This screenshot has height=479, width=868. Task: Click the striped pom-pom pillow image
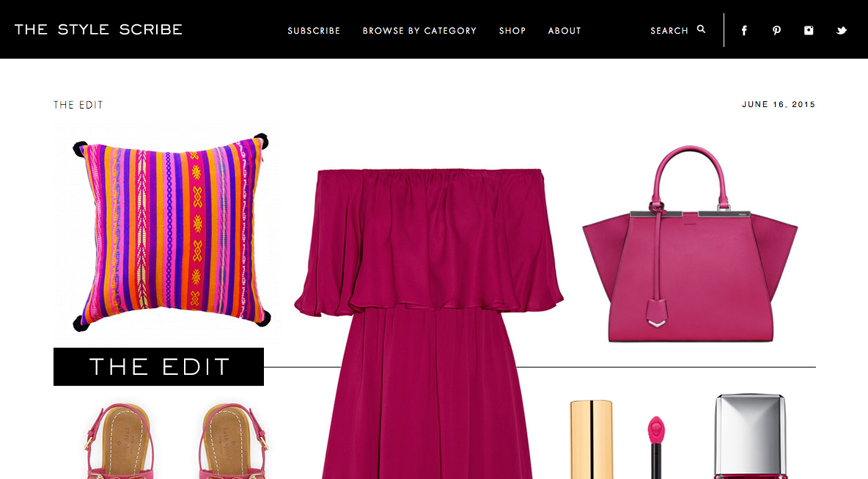click(x=171, y=233)
